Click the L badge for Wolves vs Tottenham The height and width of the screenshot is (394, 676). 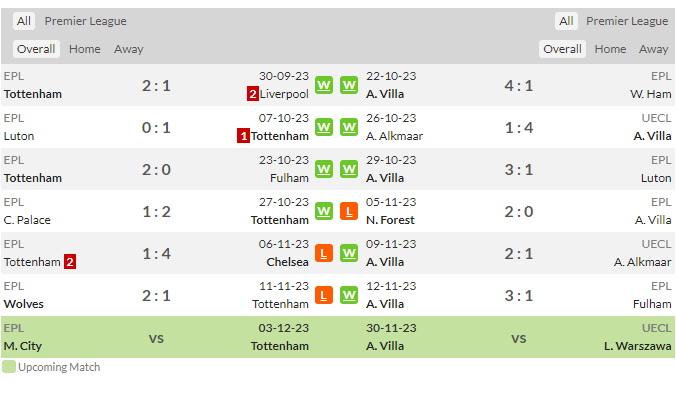click(324, 295)
